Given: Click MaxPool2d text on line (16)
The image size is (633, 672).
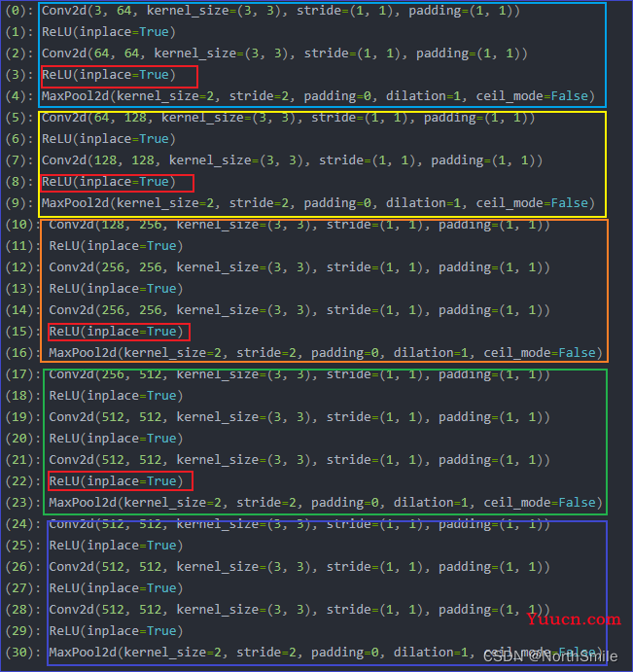Looking at the screenshot, I should pos(83,353).
